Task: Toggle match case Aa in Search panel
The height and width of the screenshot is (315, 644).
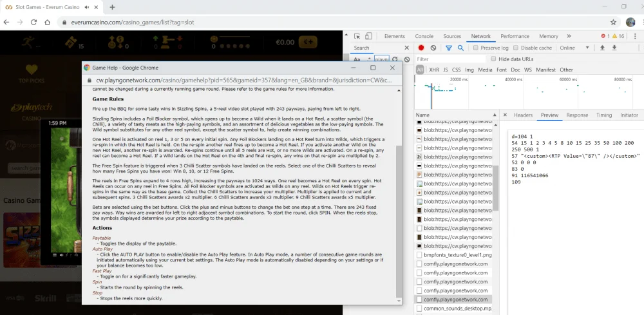Action: click(357, 59)
